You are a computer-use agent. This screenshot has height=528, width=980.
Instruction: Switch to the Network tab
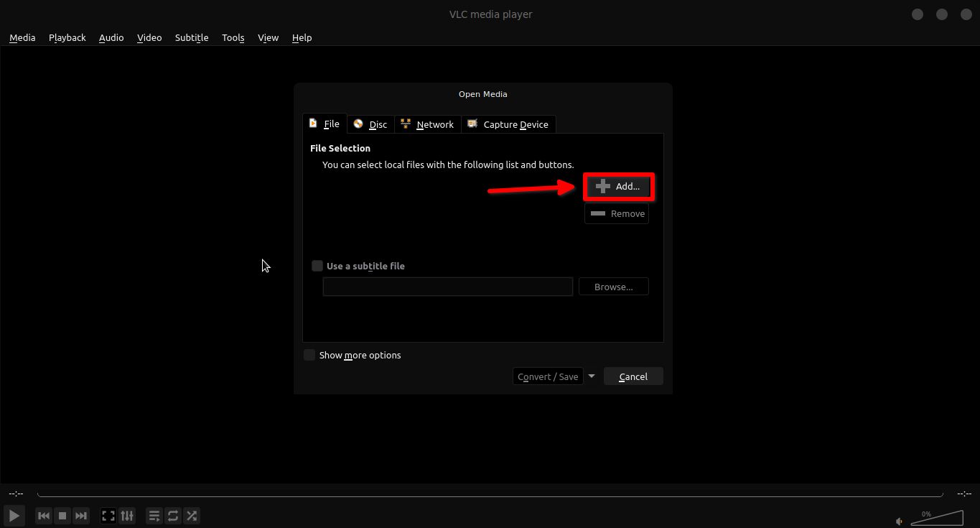click(x=427, y=124)
